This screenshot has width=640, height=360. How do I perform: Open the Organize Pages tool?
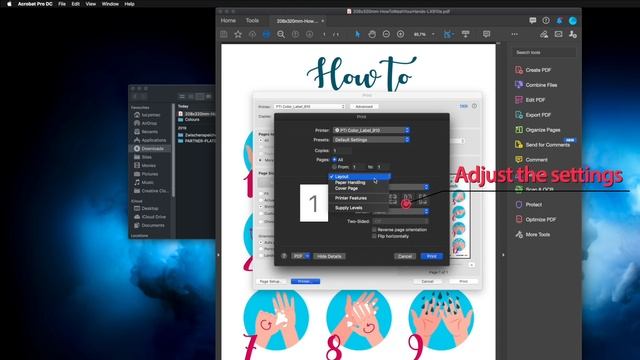coord(538,130)
